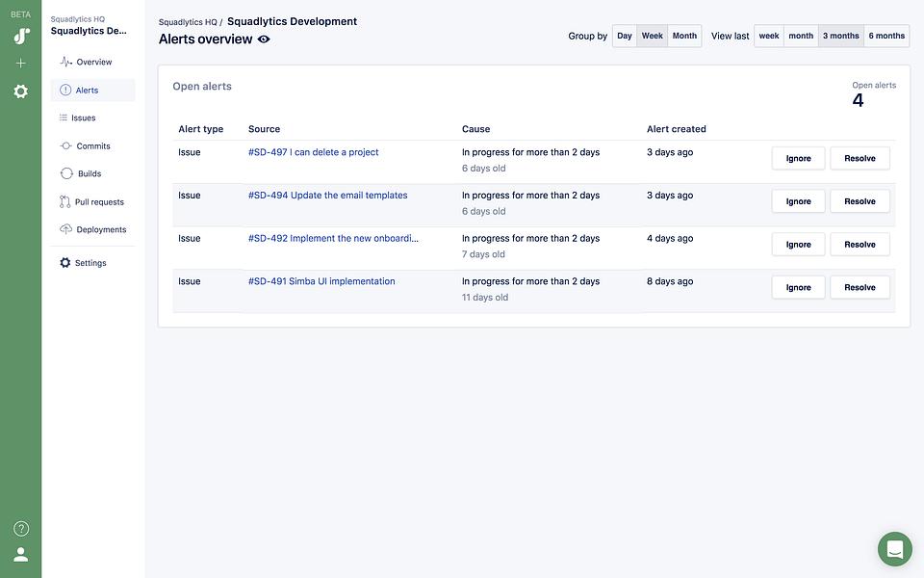Resolve the #SD-492 alert

(860, 244)
